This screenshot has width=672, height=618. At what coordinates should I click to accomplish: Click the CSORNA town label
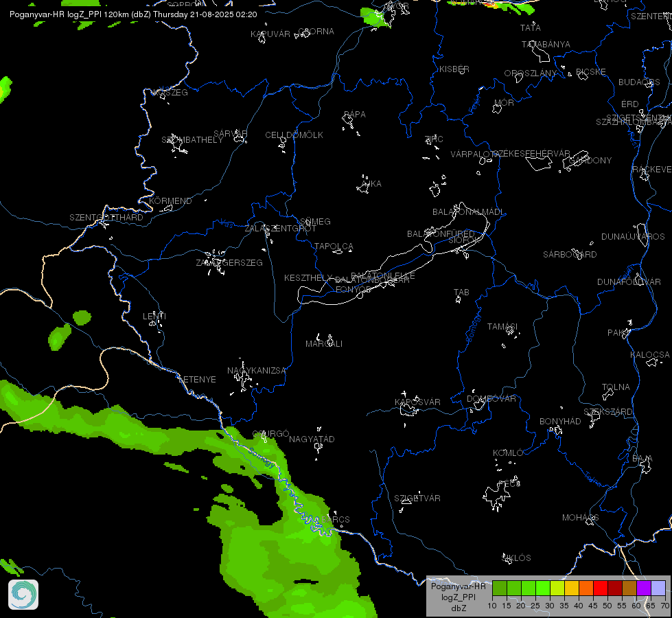316,32
